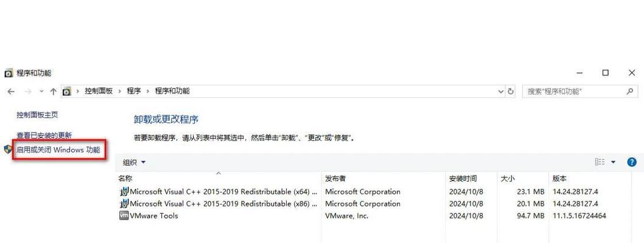Viewport: 644px width, 243px height.
Task: Click the 20.1 MB size cell
Action: coord(530,204)
